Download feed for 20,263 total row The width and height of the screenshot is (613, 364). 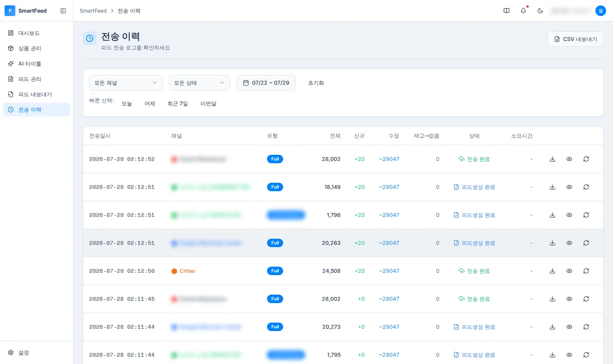552,243
